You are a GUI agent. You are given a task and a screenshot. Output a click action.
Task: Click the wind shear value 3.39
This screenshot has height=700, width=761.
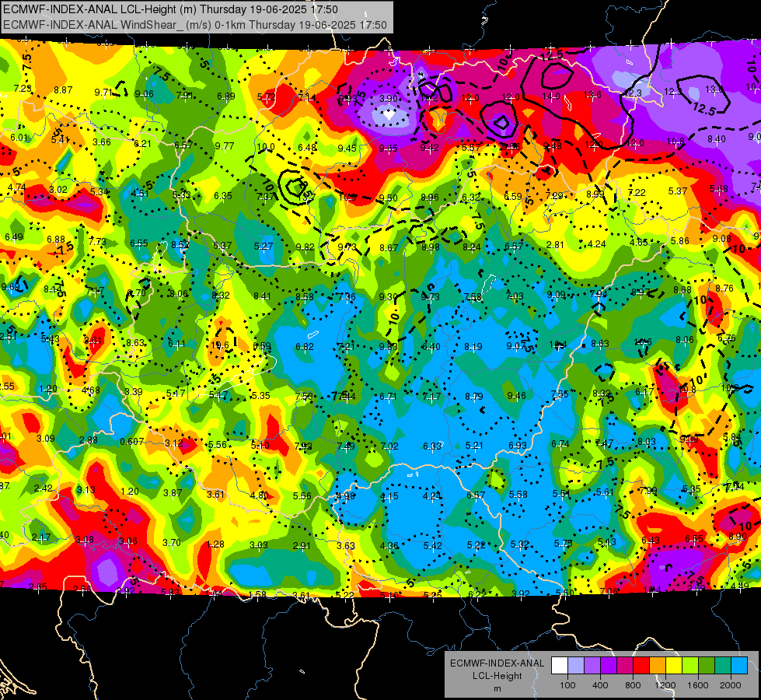(x=134, y=391)
